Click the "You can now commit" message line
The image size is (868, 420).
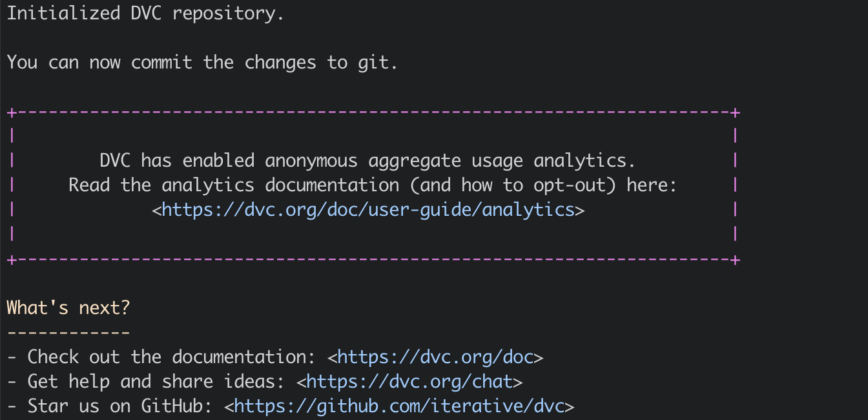click(202, 62)
